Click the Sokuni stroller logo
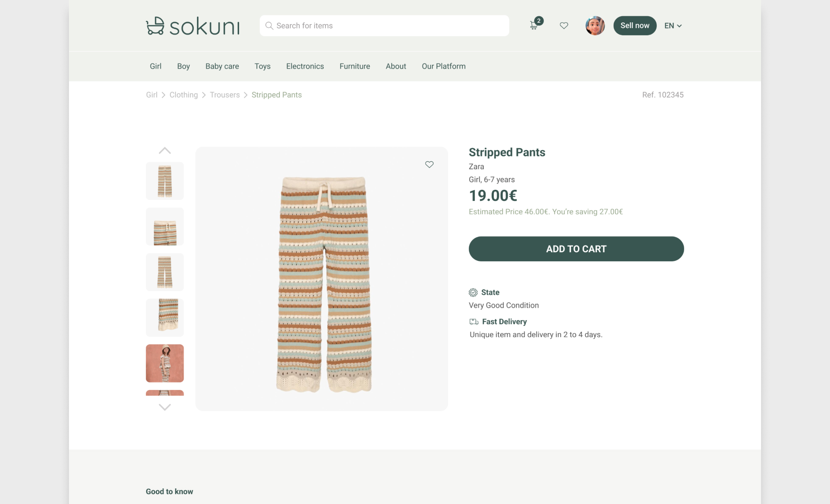This screenshot has height=504, width=830. pyautogui.click(x=193, y=26)
